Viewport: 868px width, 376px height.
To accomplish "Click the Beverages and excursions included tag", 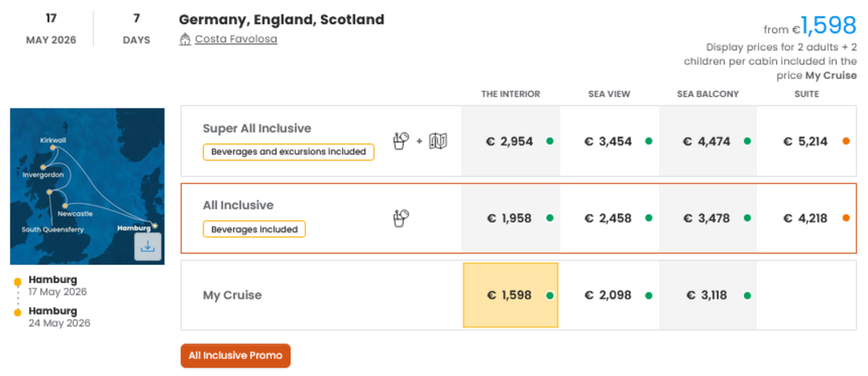I will coord(288,152).
